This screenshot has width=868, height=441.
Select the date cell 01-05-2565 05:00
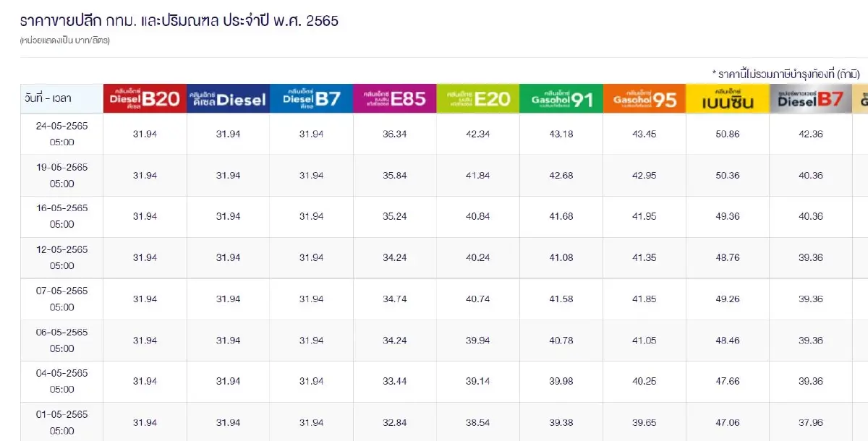[62, 423]
